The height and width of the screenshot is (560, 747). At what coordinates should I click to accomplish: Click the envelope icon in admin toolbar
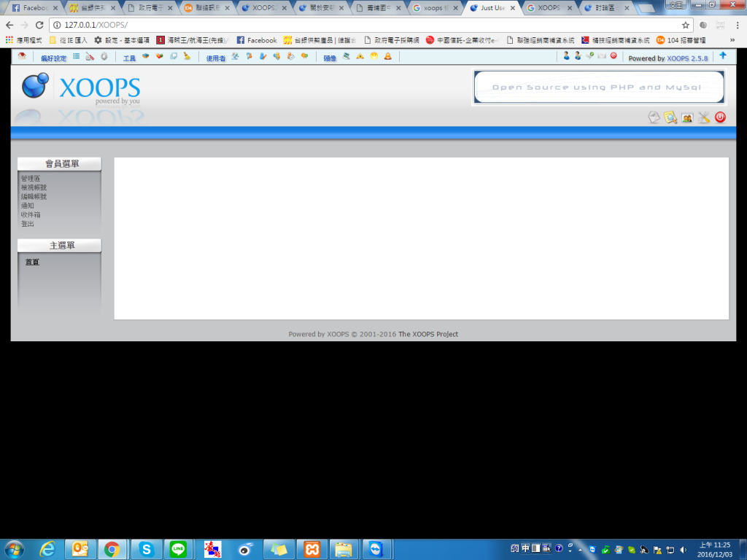pos(601,56)
